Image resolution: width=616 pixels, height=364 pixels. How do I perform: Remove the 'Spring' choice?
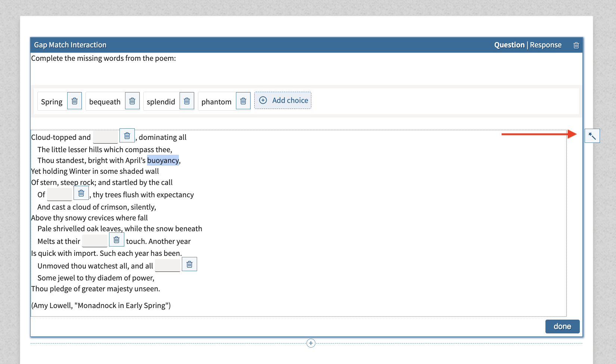tap(74, 101)
